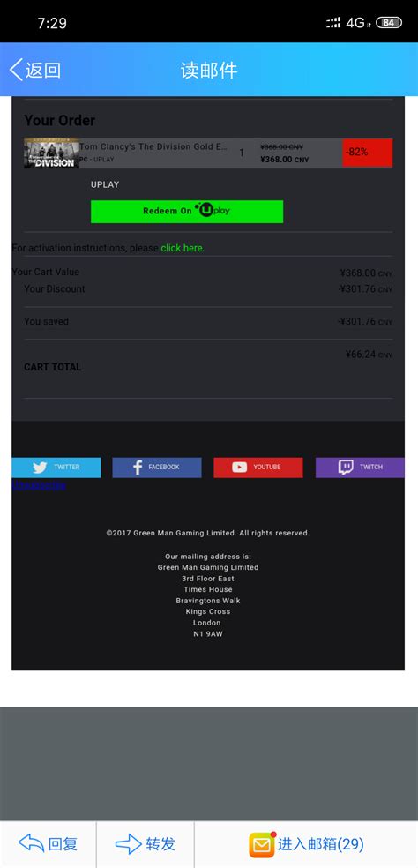Go back using the 返回 arrow
Screen dimensions: 418x868
pos(35,71)
